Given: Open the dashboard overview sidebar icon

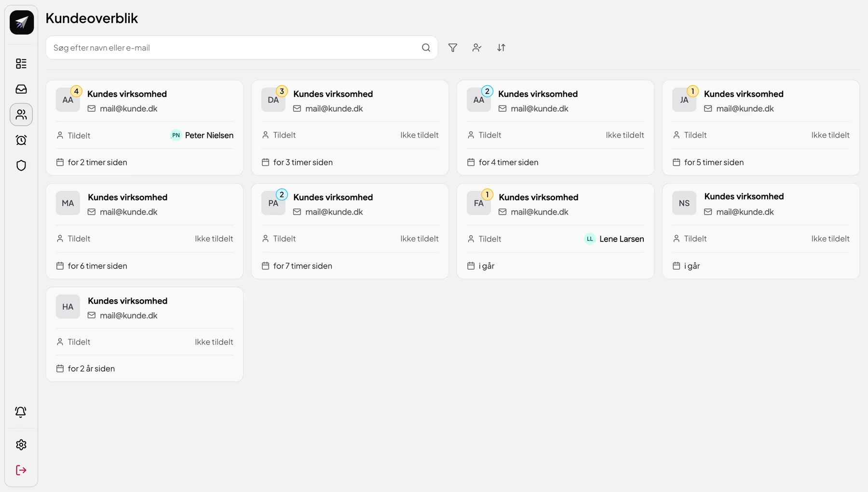Looking at the screenshot, I should (x=21, y=64).
